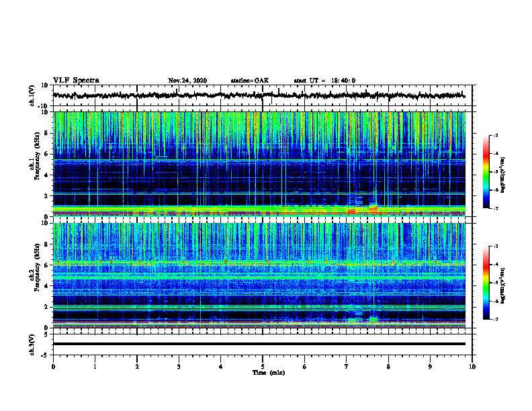532x411 pixels.
Task: Click the "ch.1(V)" waveform axis label
Action: point(32,95)
